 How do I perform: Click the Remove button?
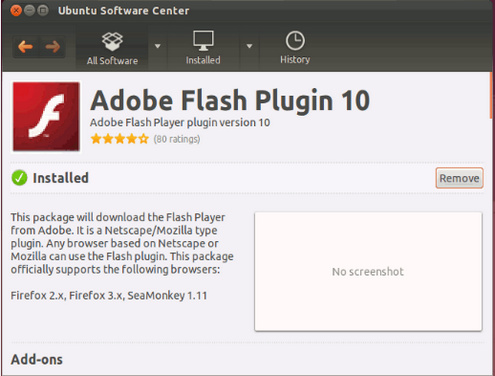tap(459, 178)
